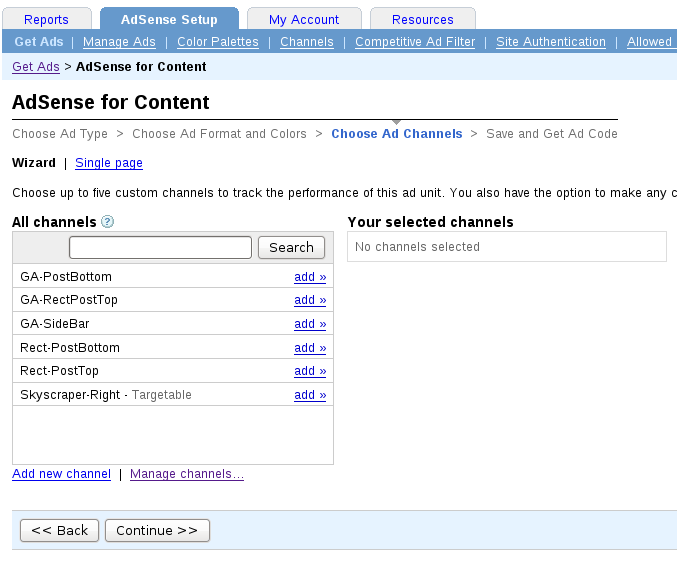Click the Rect-PostTop channel name
This screenshot has width=677, height=561.
(60, 371)
